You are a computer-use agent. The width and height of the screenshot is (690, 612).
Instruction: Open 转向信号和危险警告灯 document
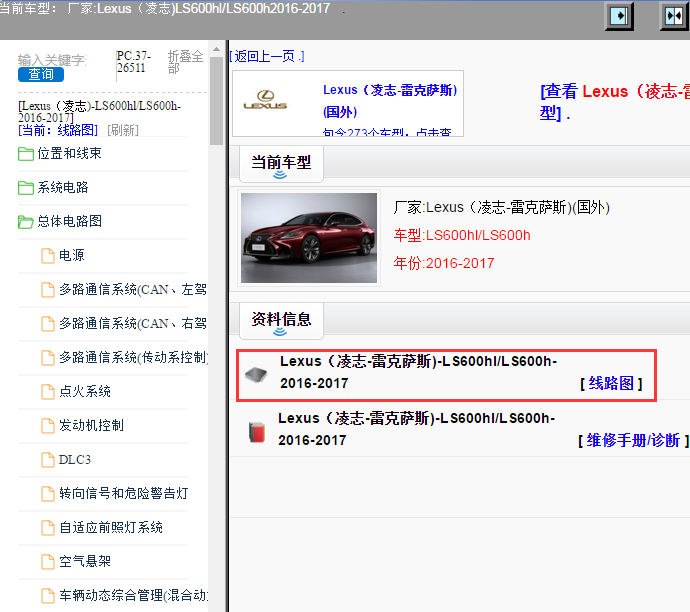click(124, 493)
